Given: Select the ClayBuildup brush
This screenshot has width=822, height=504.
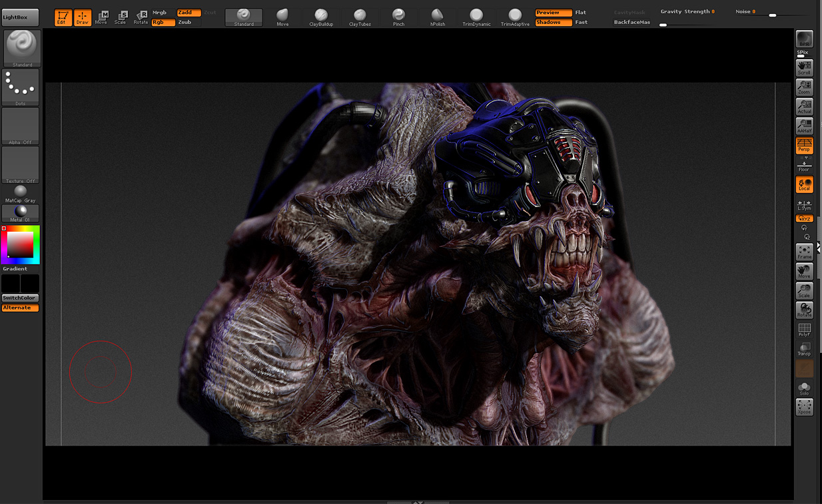Looking at the screenshot, I should pyautogui.click(x=321, y=17).
